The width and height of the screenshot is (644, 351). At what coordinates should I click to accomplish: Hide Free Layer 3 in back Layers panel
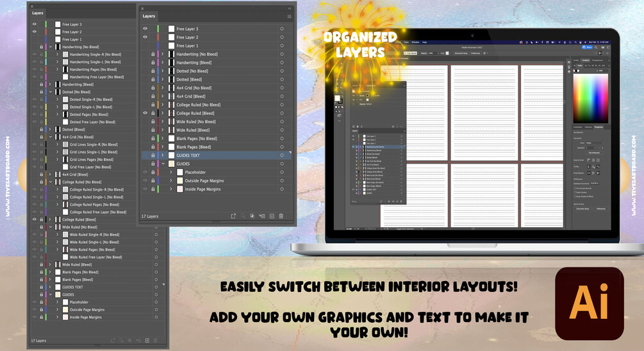point(35,24)
